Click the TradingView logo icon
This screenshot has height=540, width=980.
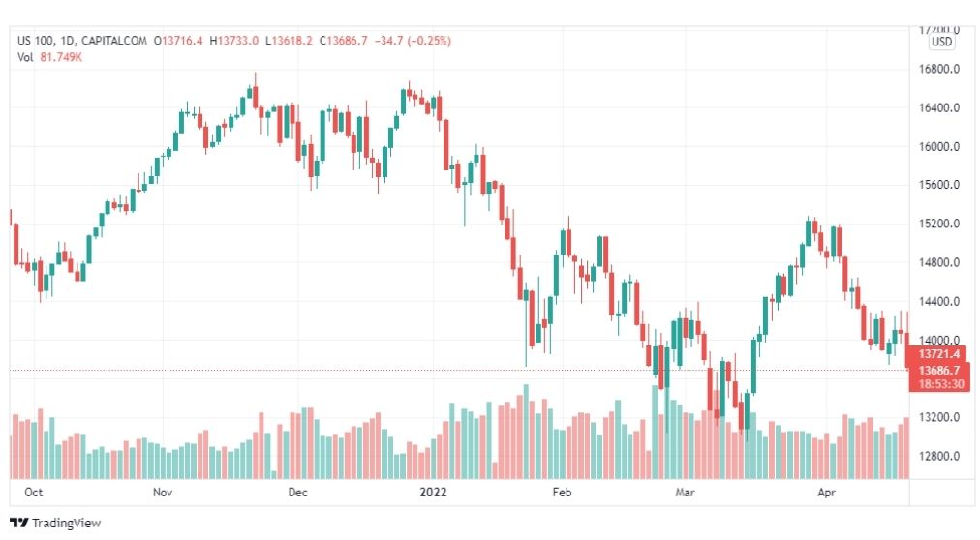pyautogui.click(x=18, y=523)
